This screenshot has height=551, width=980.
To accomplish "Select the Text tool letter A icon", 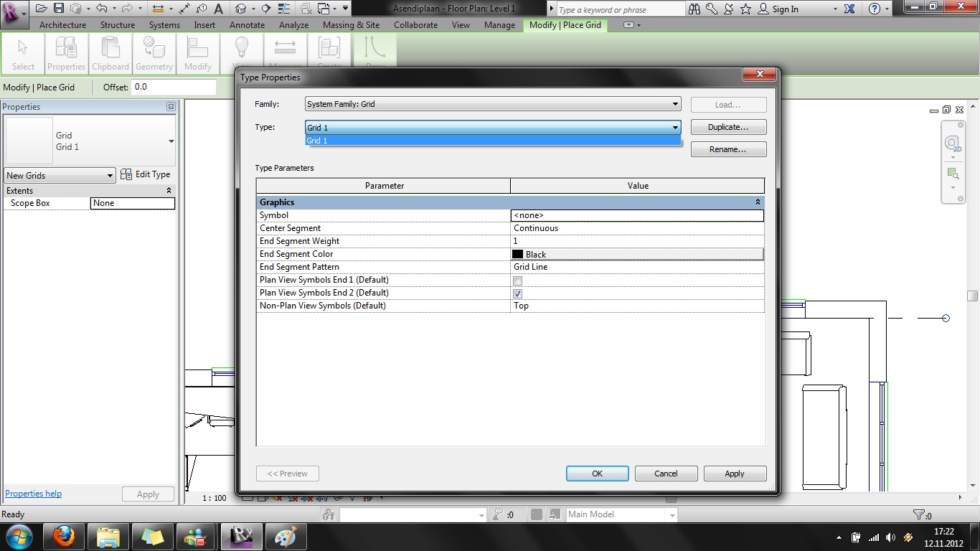I will 219,9.
